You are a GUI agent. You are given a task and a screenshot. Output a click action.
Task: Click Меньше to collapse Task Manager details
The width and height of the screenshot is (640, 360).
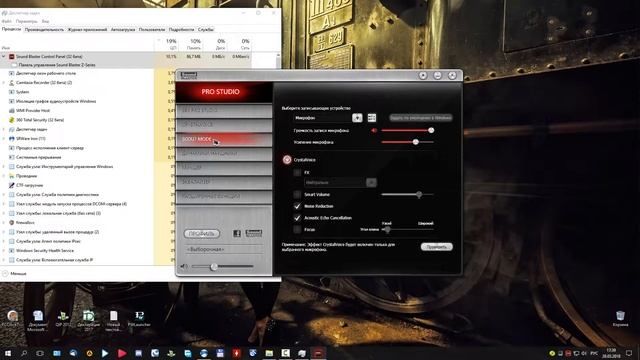tap(14, 273)
